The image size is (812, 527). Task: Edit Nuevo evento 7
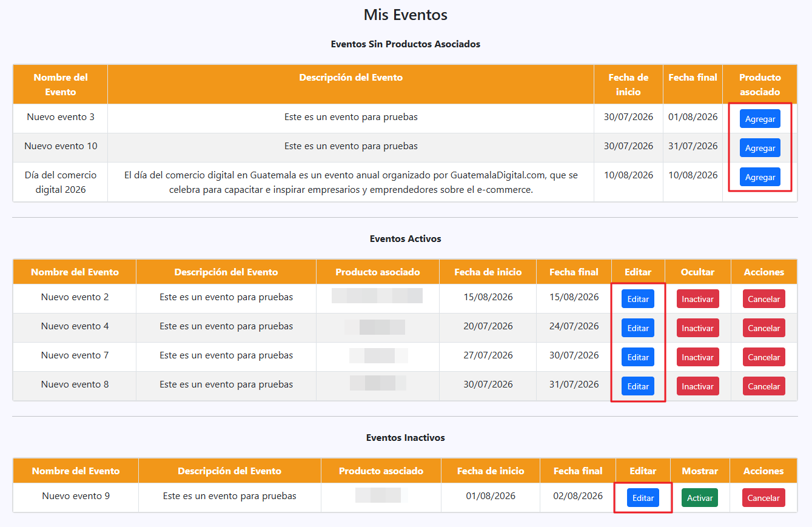tap(638, 357)
